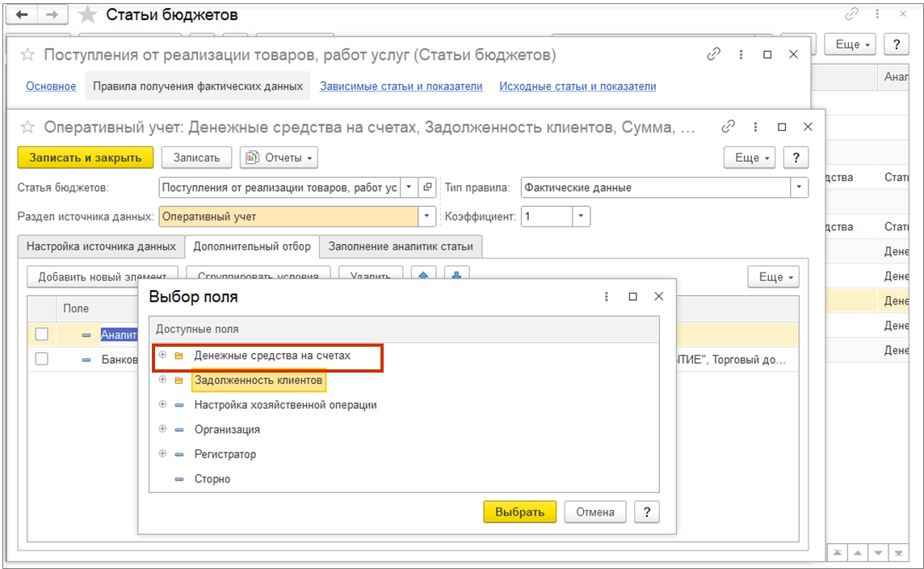Switch to Настройка источника данных tab

[x=101, y=247]
